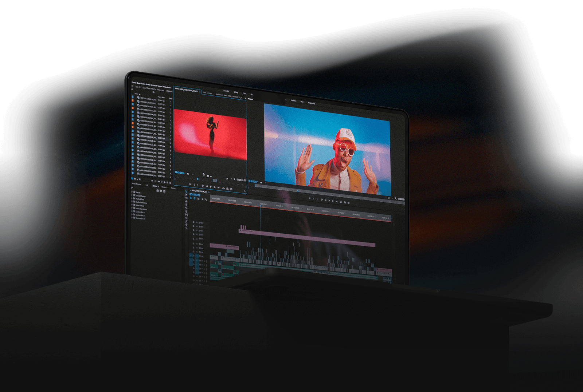The height and width of the screenshot is (392, 583).
Task: Select the Razor tool in the timeline toolbar
Action: click(186, 208)
